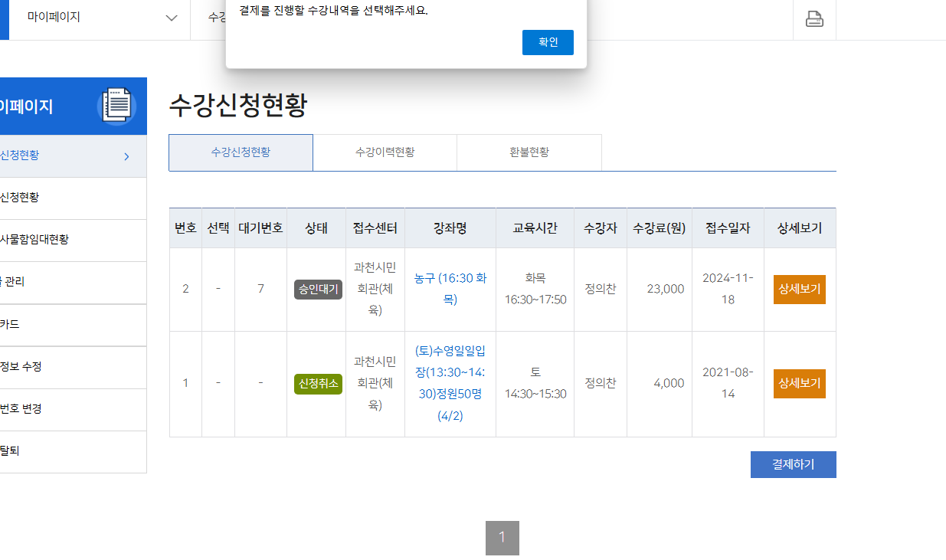This screenshot has height=560, width=946.
Task: Select 번호 변경 from sidebar menu
Action: click(x=21, y=409)
